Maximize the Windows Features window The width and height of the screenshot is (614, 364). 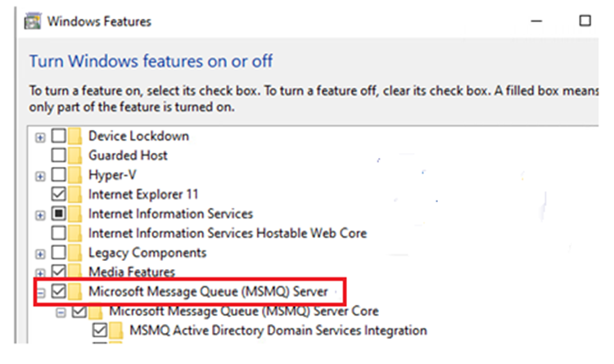585,20
